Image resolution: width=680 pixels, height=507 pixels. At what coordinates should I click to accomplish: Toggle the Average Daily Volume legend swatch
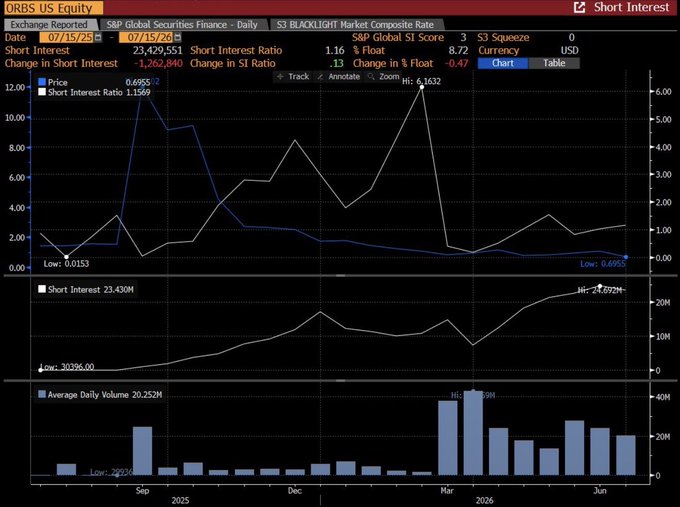click(x=42, y=394)
